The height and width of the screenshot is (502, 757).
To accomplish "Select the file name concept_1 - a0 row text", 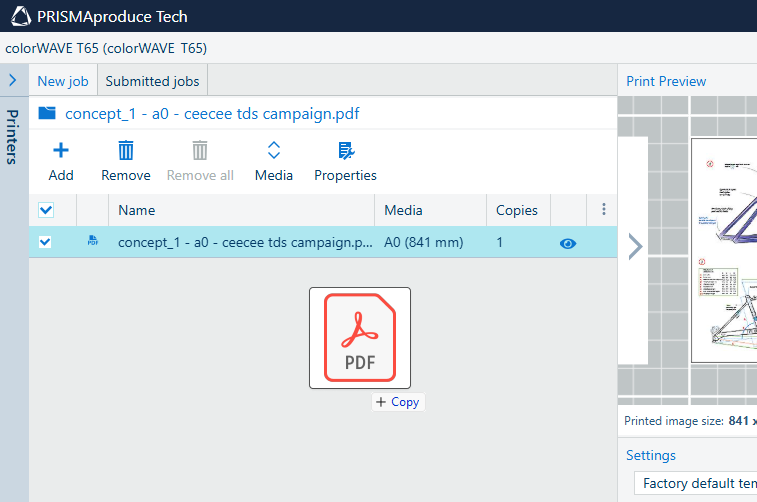I will tap(245, 242).
